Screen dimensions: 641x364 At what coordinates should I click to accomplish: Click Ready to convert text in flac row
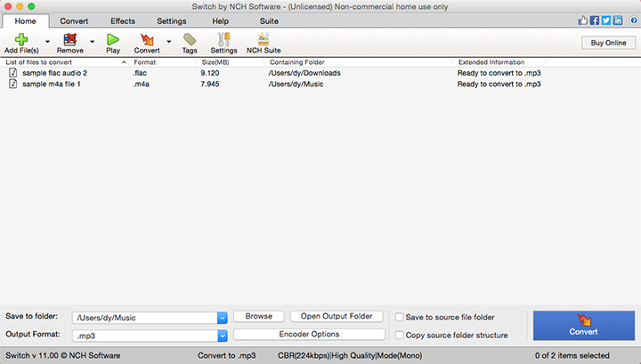499,73
